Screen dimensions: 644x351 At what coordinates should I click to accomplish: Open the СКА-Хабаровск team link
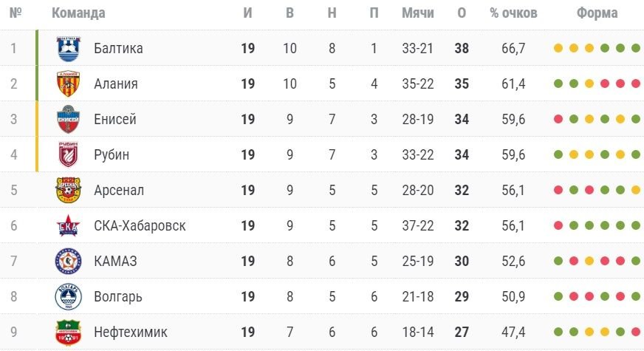140,225
